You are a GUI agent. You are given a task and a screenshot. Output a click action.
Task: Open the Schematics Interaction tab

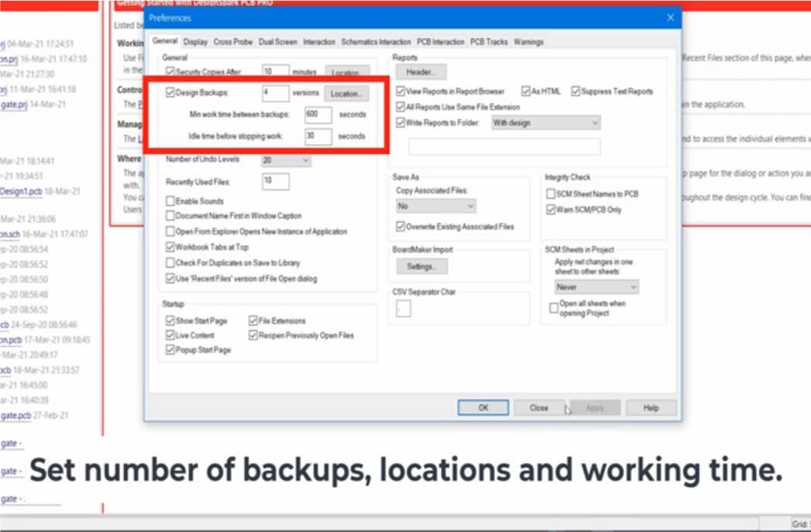[x=376, y=42]
